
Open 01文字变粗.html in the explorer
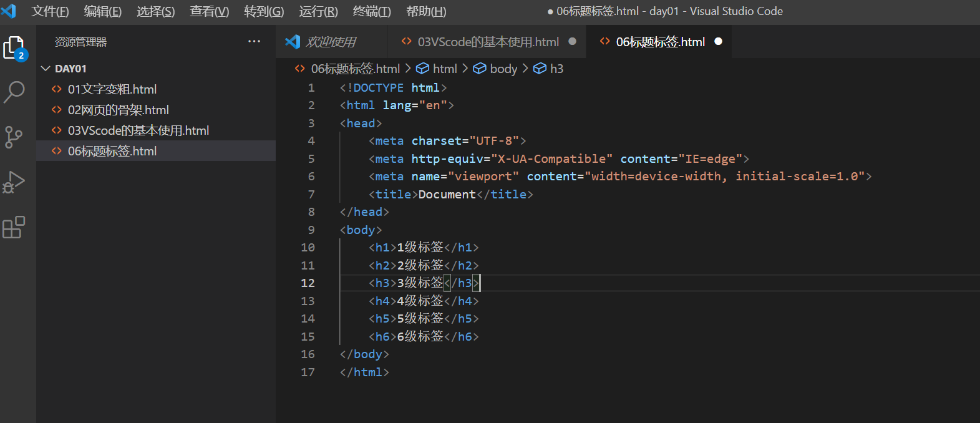[x=156, y=89]
